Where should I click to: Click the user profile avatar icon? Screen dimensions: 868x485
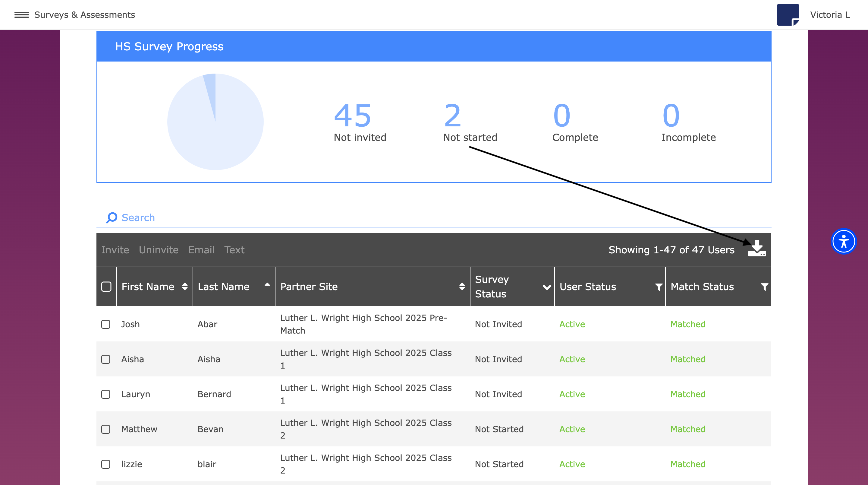(788, 15)
